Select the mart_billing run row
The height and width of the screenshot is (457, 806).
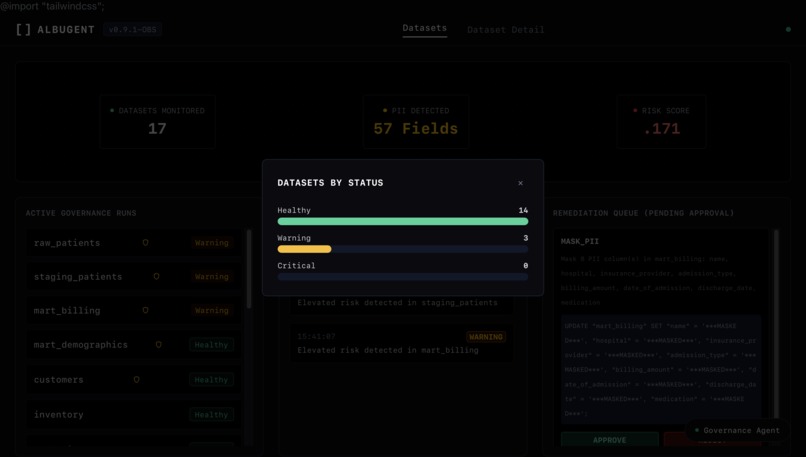134,310
